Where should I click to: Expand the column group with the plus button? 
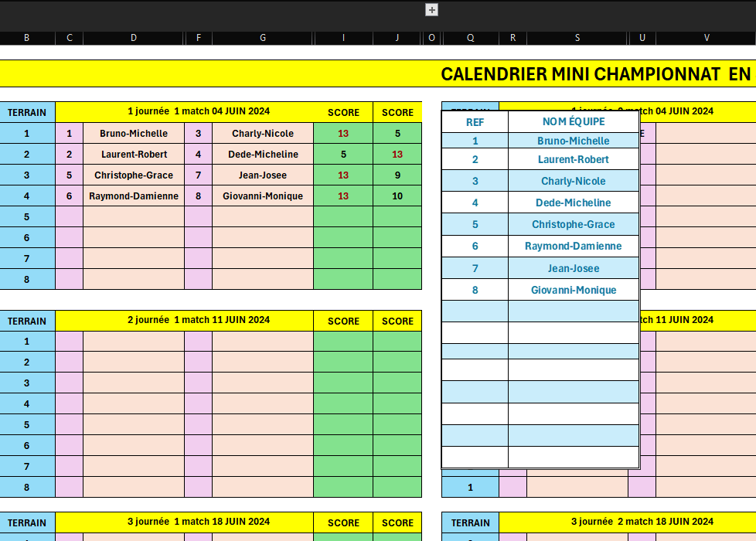click(431, 9)
